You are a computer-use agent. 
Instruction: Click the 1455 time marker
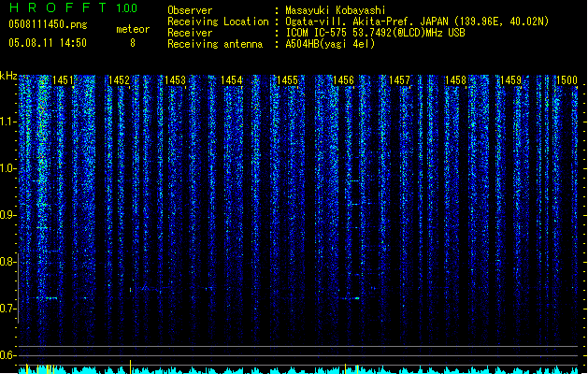click(x=287, y=80)
